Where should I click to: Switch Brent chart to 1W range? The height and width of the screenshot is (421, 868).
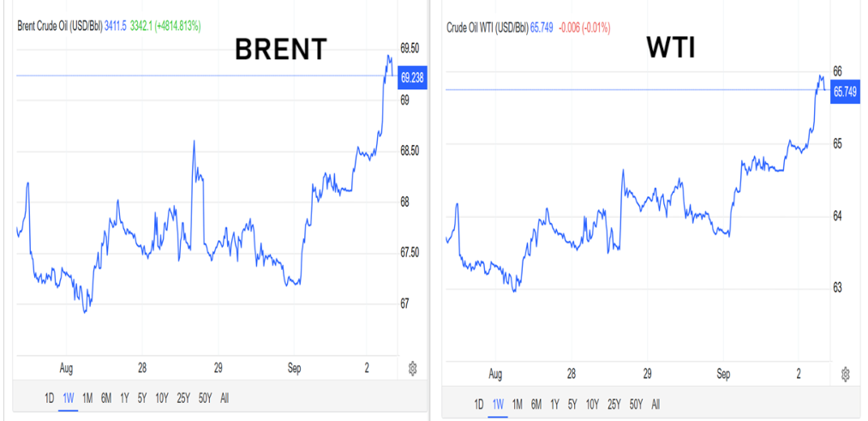(x=68, y=398)
